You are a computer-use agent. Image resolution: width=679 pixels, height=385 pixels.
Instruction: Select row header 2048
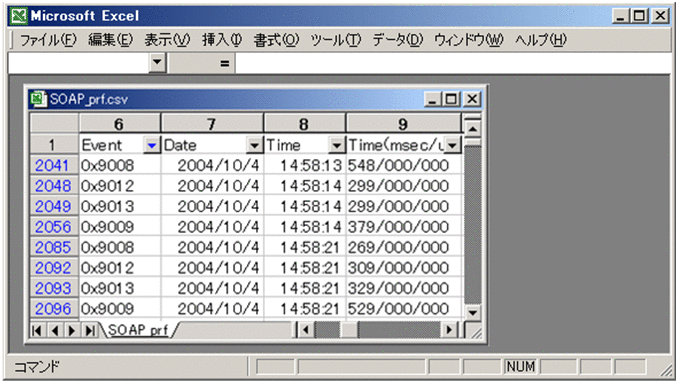54,186
